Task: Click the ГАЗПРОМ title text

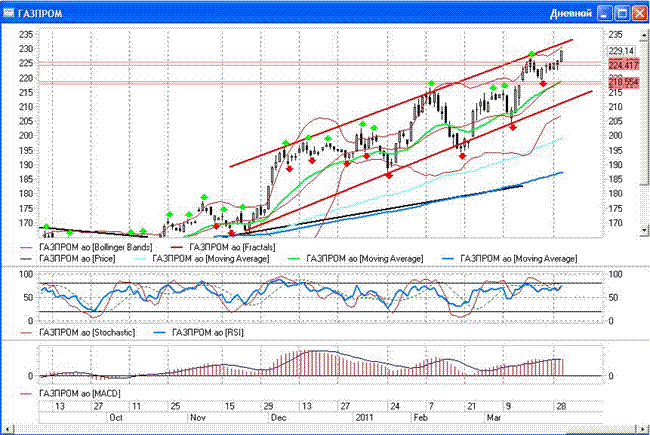Action: (40, 14)
